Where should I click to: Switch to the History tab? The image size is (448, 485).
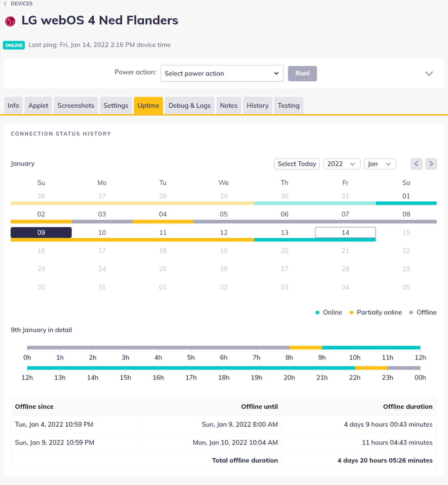point(257,105)
